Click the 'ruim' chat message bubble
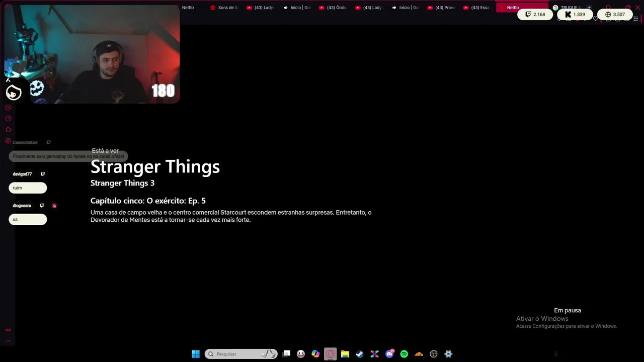Viewport: 644px width, 362px height. pos(28,188)
